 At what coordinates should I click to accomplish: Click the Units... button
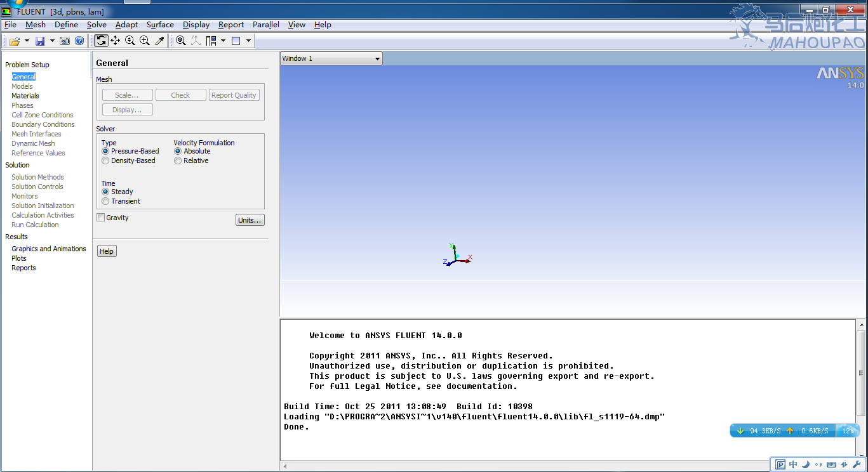click(250, 220)
